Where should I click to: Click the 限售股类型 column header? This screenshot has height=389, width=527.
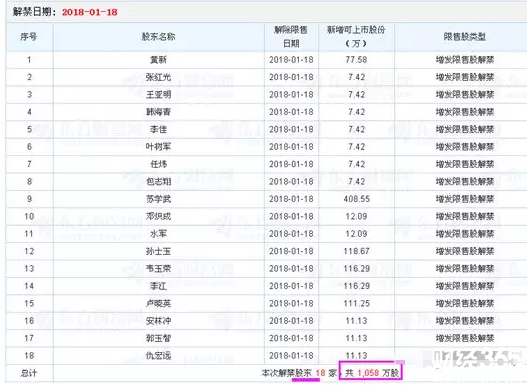(x=464, y=37)
